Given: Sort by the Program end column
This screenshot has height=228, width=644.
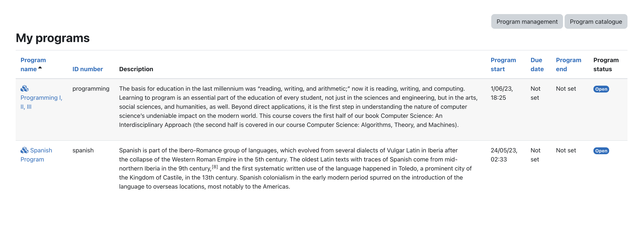Looking at the screenshot, I should (x=568, y=65).
